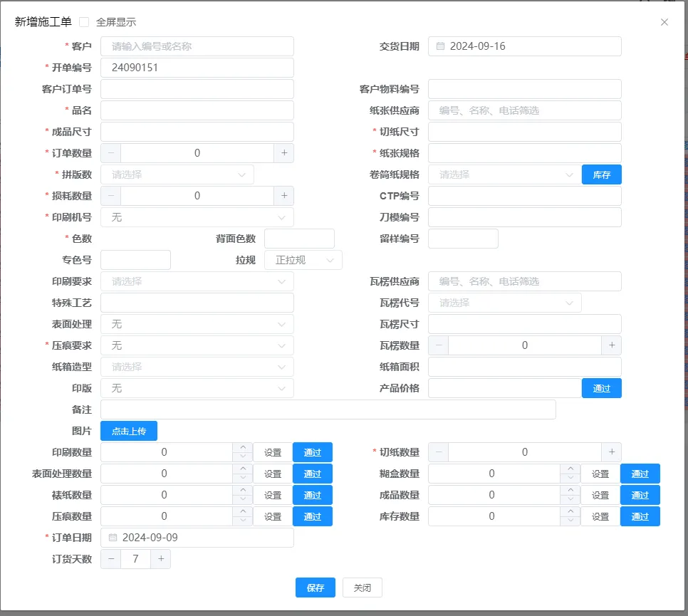Click the 客户订单号 input field
The height and width of the screenshot is (616, 688).
197,89
